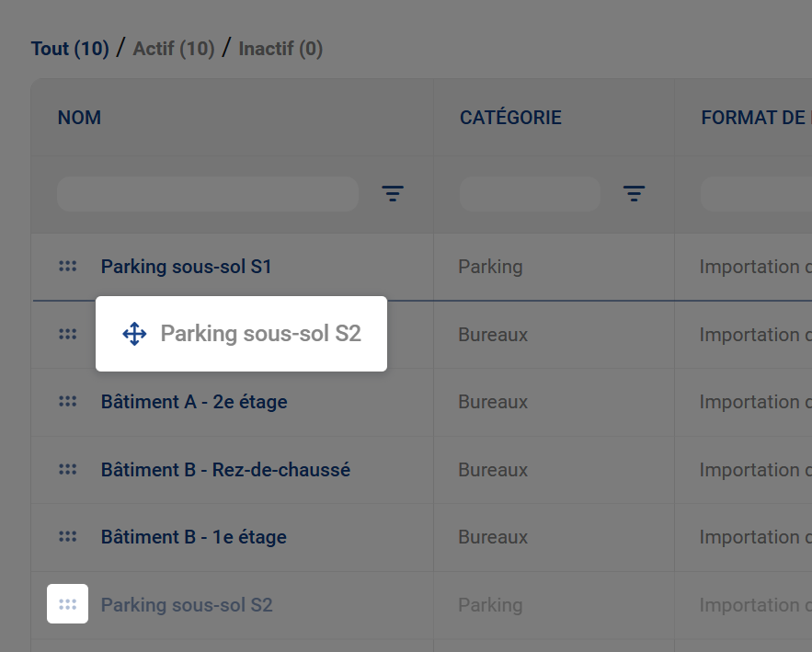Open the Bâtiment B - Rez-de-chaussé entry
The height and width of the screenshot is (652, 812).
[x=225, y=470]
